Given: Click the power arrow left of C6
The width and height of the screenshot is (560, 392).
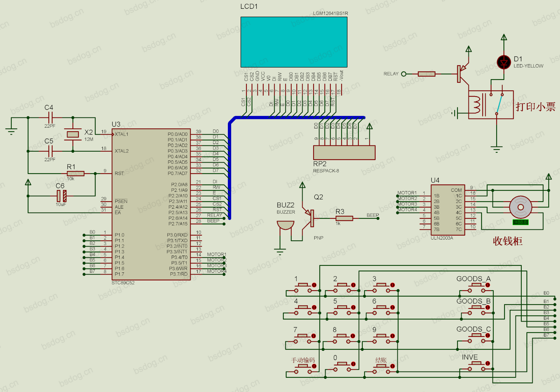Looking at the screenshot, I should coord(28,182).
